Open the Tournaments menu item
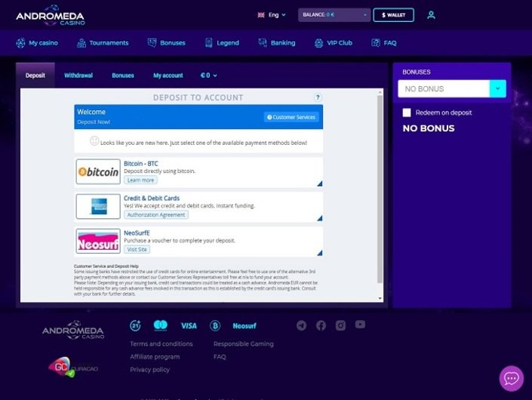Image resolution: width=532 pixels, height=400 pixels. pyautogui.click(x=103, y=43)
